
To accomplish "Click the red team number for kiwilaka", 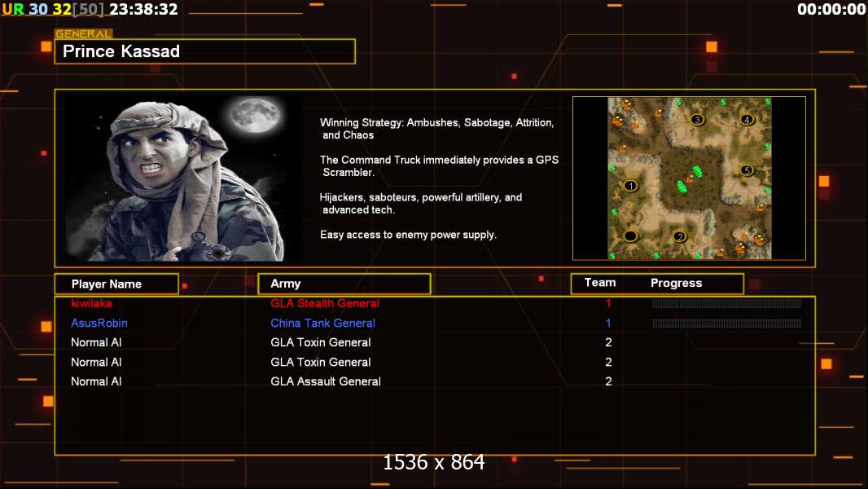I will point(608,303).
